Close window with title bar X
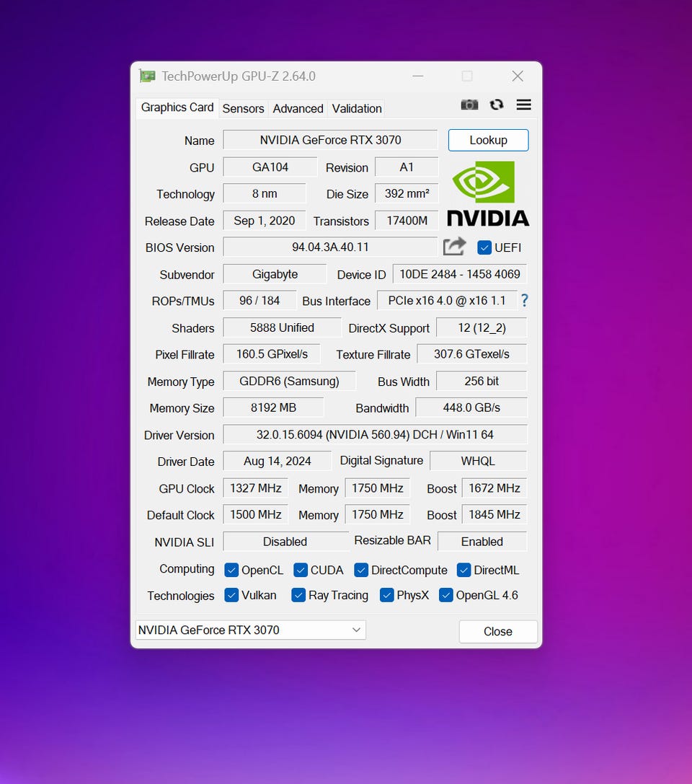The height and width of the screenshot is (784, 692). [x=518, y=76]
